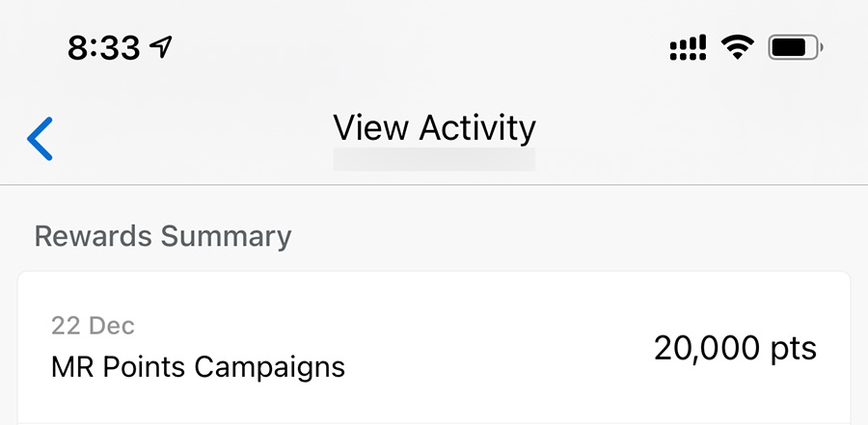Tap the Rewards Summary section header
This screenshot has width=868, height=425.
click(163, 236)
